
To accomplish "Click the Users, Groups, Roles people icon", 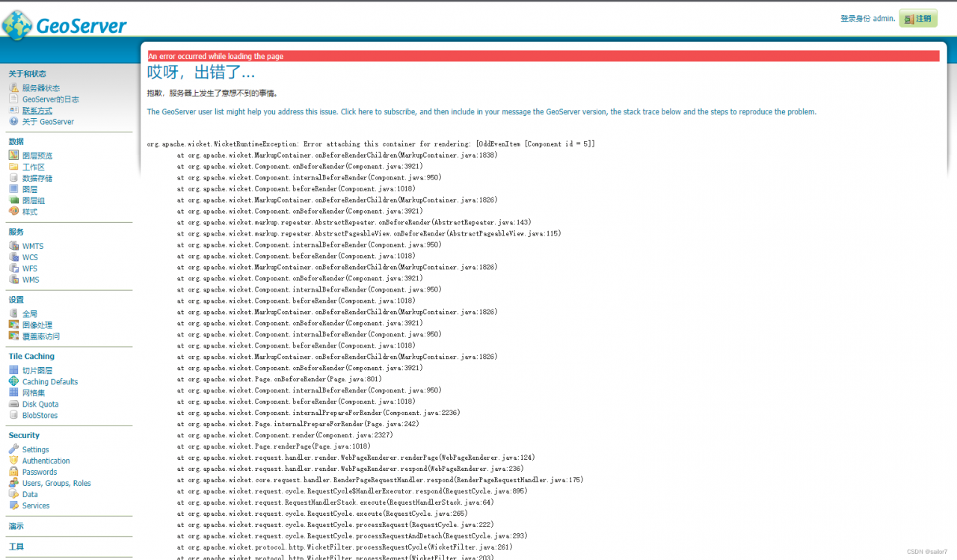I will [x=13, y=483].
